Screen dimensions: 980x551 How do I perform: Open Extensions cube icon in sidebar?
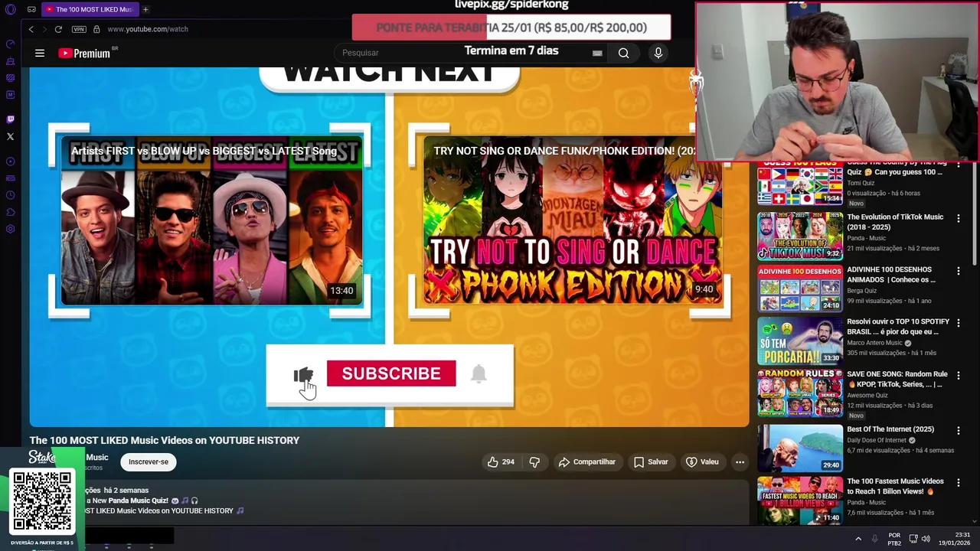point(10,212)
